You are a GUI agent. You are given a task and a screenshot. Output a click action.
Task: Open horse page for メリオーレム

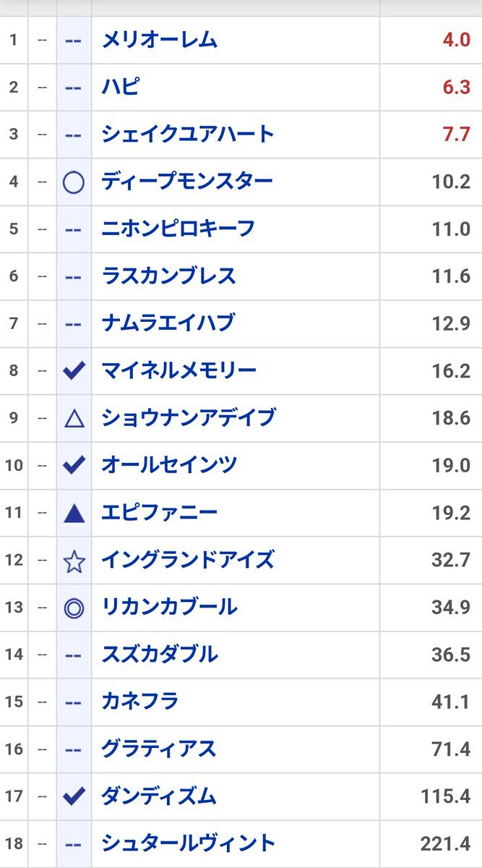tap(160, 40)
